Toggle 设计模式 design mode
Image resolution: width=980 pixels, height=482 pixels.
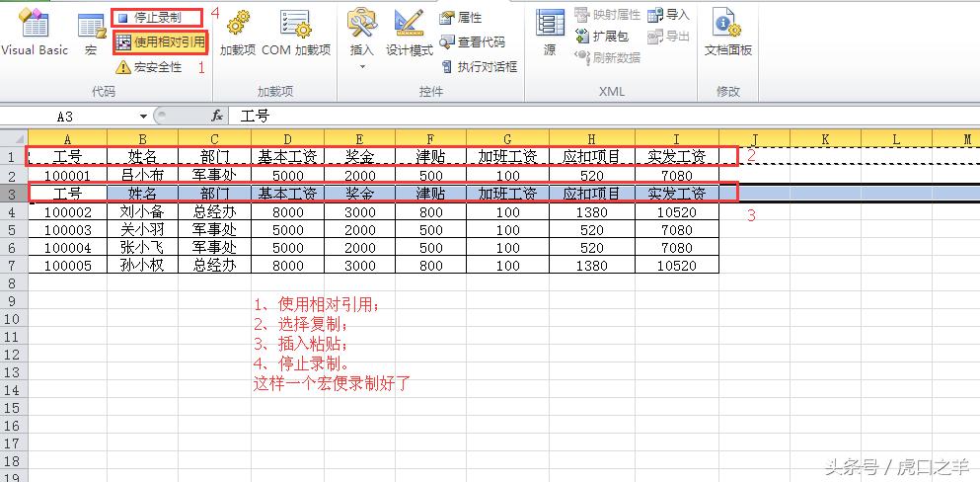pos(410,33)
